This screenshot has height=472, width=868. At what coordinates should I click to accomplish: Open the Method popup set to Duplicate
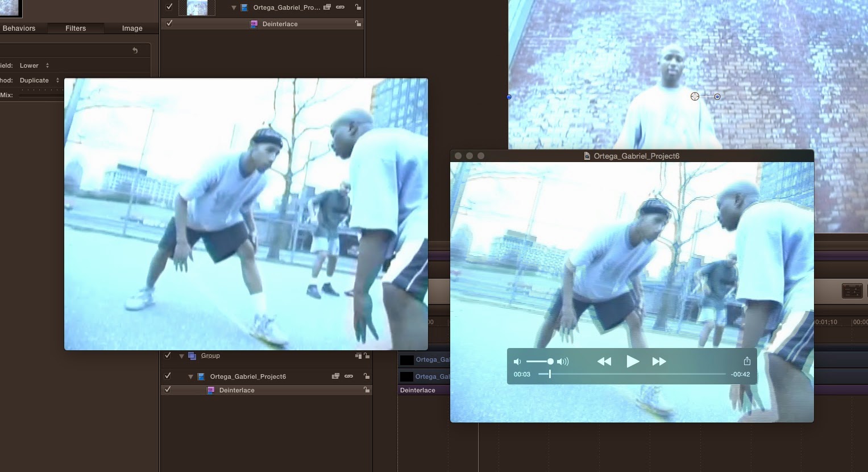(x=38, y=80)
